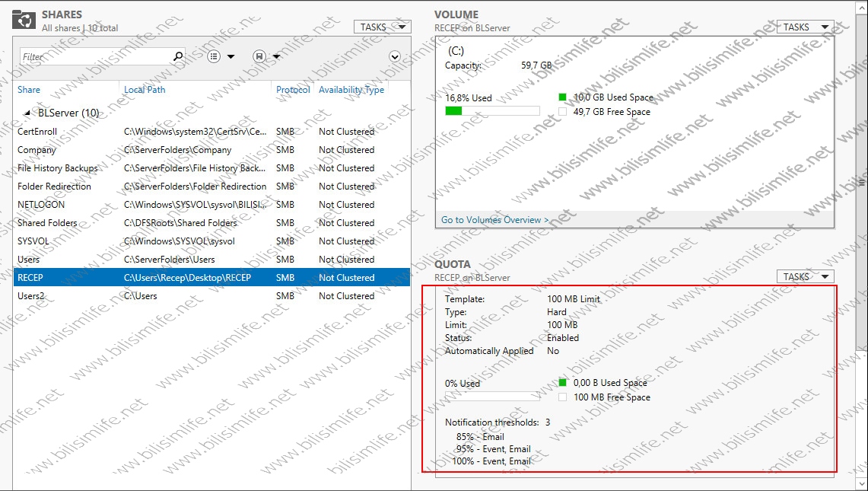Open the saved queries dropdown arrow

tap(276, 56)
